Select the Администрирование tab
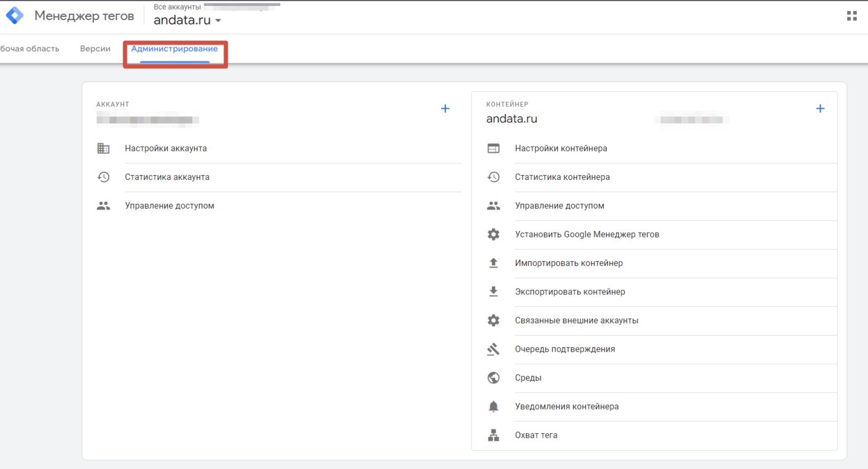The width and height of the screenshot is (868, 469). click(x=175, y=49)
